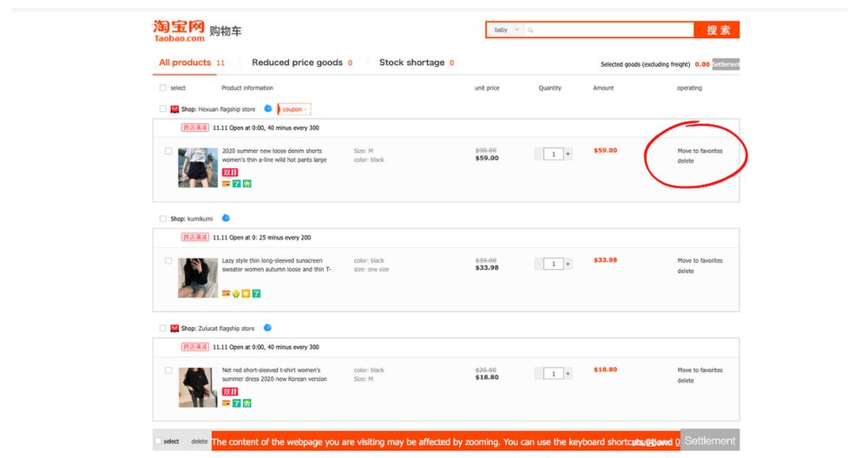
Task: Decrease quantity of the short-sleeved t-shirt
Action: coord(539,373)
